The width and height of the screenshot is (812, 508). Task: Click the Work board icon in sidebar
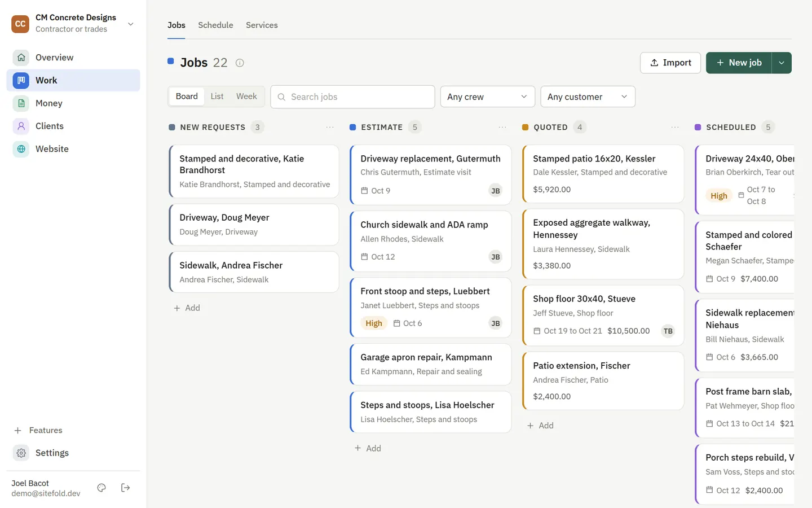point(21,80)
